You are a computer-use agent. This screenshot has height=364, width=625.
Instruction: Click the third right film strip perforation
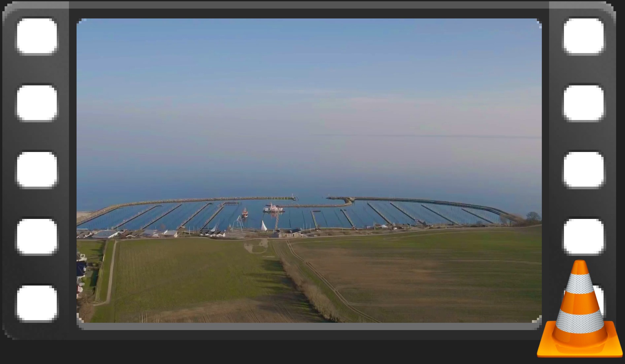[583, 169]
